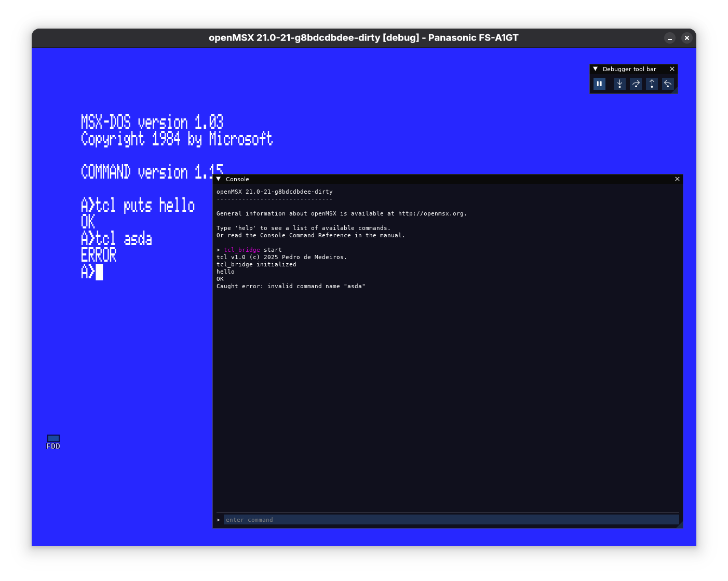Viewport: 728px width, 581px height.
Task: Close the openMSX main window
Action: [686, 38]
